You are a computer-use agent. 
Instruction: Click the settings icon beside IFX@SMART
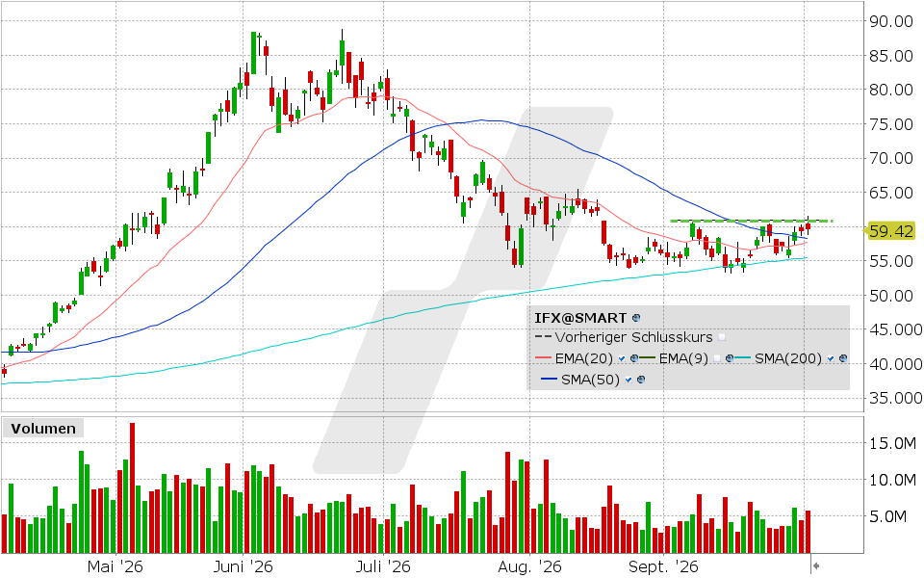636,317
